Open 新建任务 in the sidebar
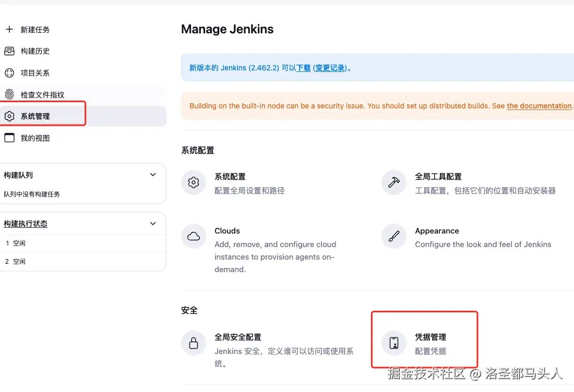574x392 pixels. pos(35,30)
